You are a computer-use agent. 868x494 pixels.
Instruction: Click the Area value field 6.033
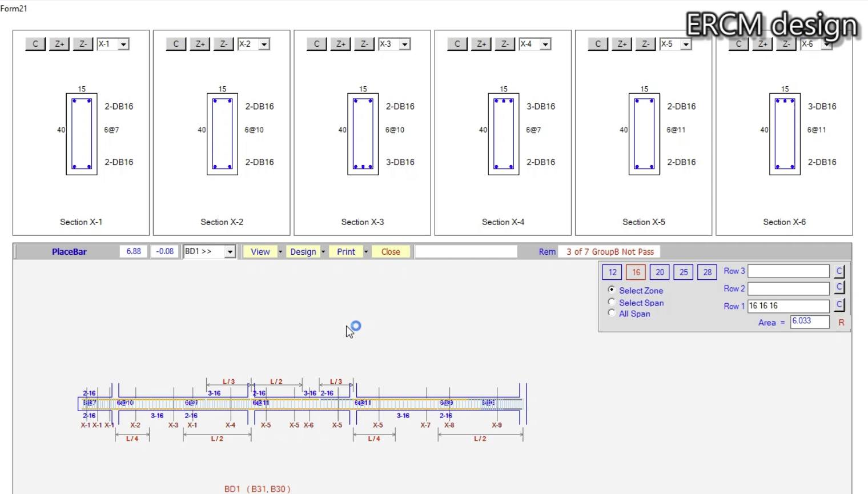pos(810,322)
